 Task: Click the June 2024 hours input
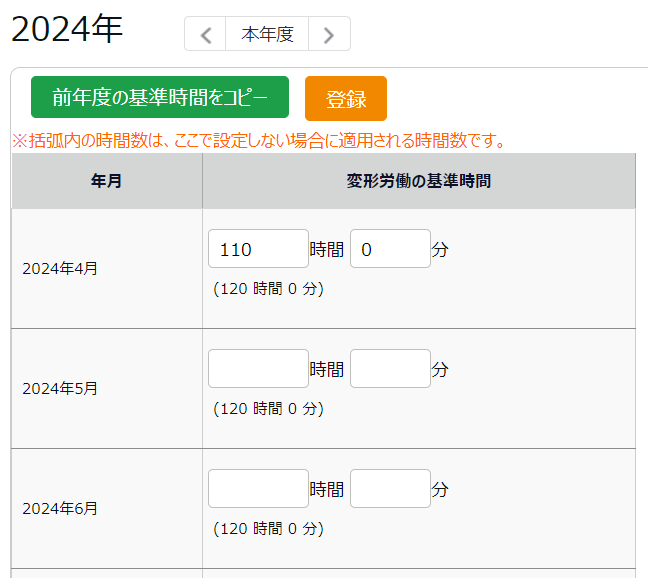coord(258,489)
